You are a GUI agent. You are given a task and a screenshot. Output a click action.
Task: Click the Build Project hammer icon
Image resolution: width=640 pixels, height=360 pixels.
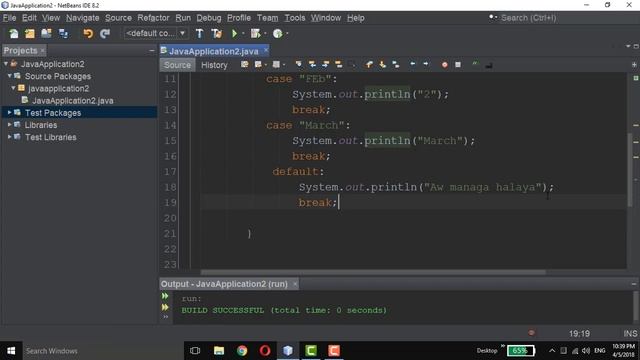point(200,33)
